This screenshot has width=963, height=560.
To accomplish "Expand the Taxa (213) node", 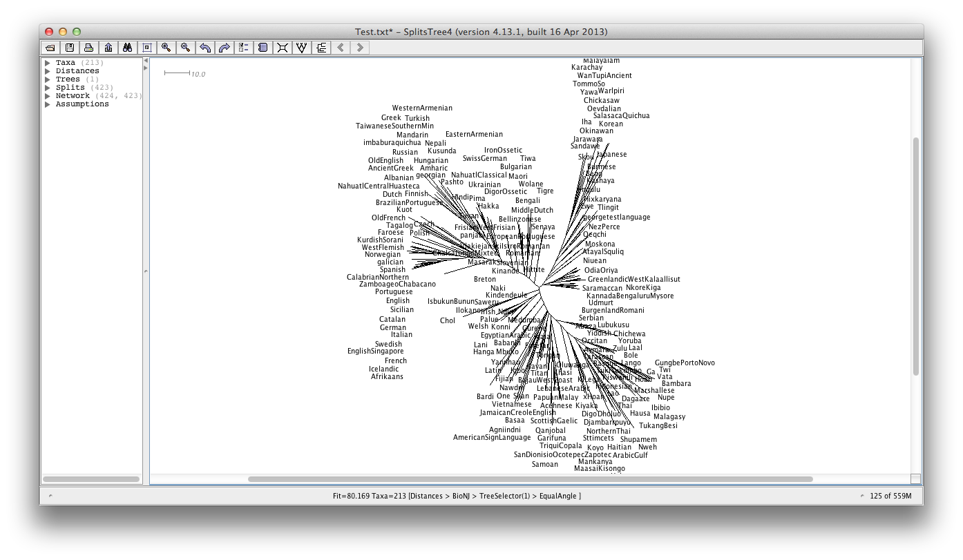I will point(48,63).
